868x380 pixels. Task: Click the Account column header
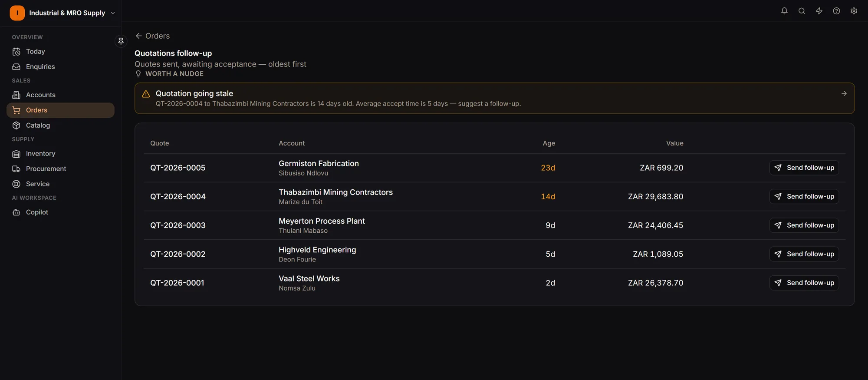[292, 143]
